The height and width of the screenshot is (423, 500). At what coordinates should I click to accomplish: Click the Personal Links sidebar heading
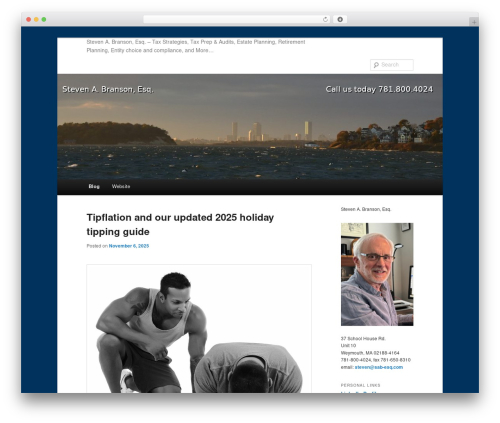point(360,385)
